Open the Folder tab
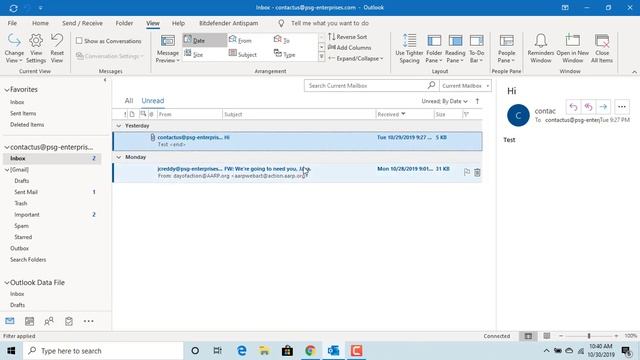Viewport: 640px width, 360px height. pyautogui.click(x=124, y=23)
